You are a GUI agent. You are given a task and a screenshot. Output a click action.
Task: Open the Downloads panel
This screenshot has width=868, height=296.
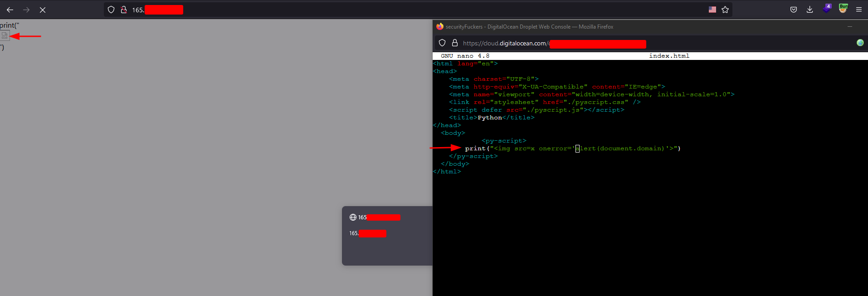pos(809,10)
